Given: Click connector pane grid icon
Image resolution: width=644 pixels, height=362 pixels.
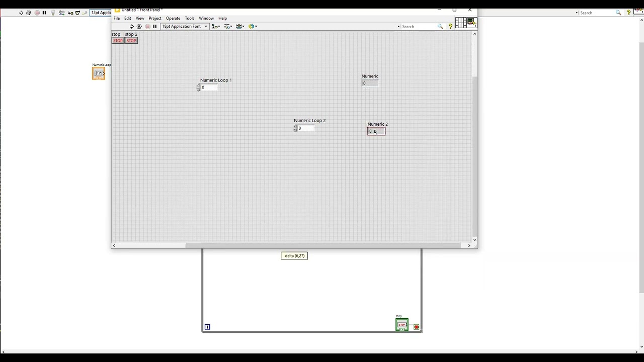Looking at the screenshot, I should click(x=460, y=23).
